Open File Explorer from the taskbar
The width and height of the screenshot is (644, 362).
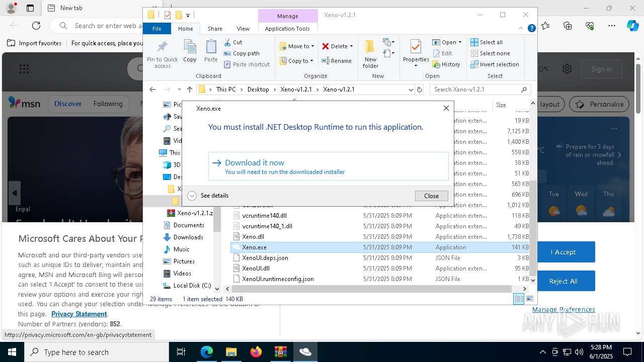tap(231, 352)
